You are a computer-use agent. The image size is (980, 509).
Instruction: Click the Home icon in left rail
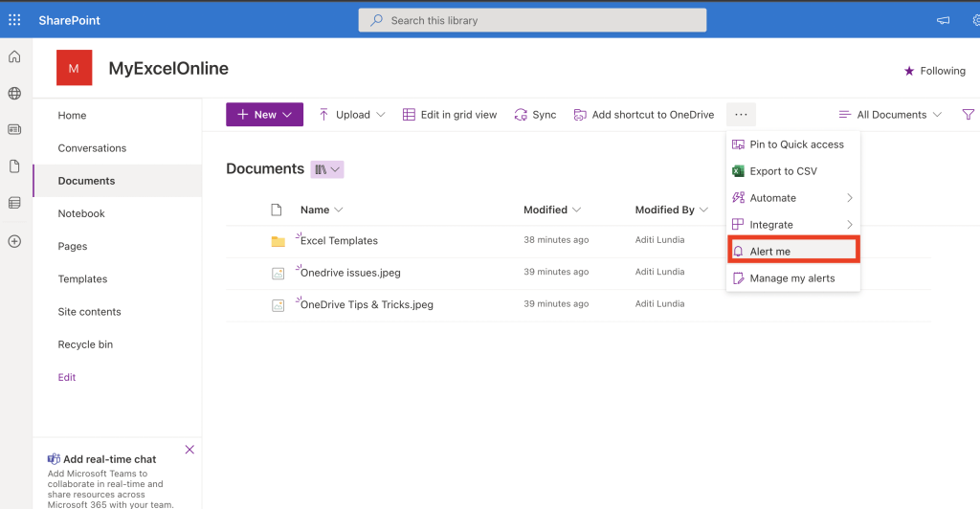pyautogui.click(x=14, y=56)
